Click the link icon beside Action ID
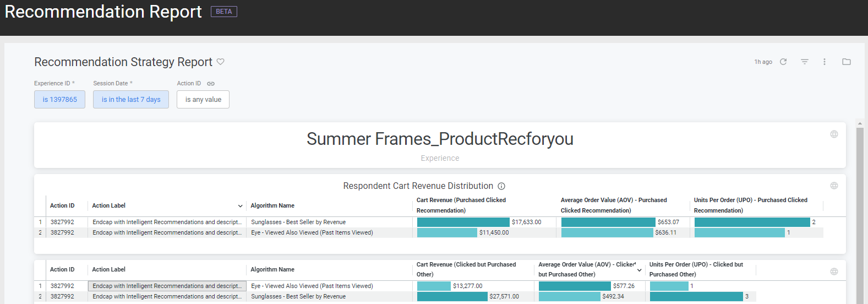The width and height of the screenshot is (868, 304). [211, 84]
